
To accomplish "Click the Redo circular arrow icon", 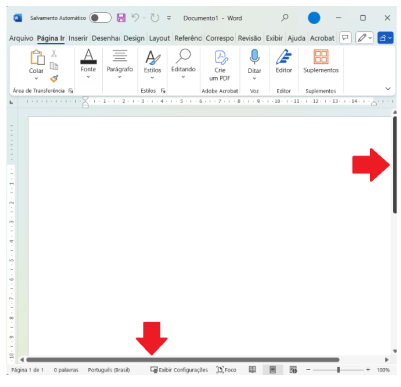I will point(155,18).
